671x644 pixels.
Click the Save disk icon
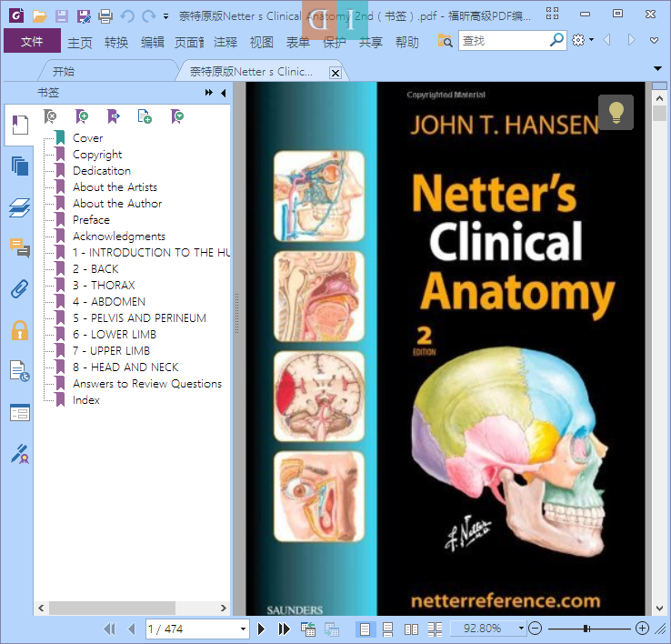62,16
